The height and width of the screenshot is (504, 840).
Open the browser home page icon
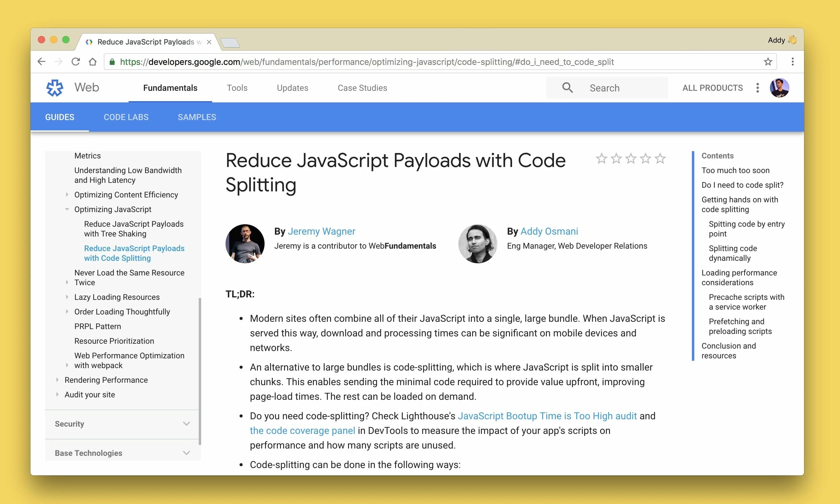pos(93,62)
